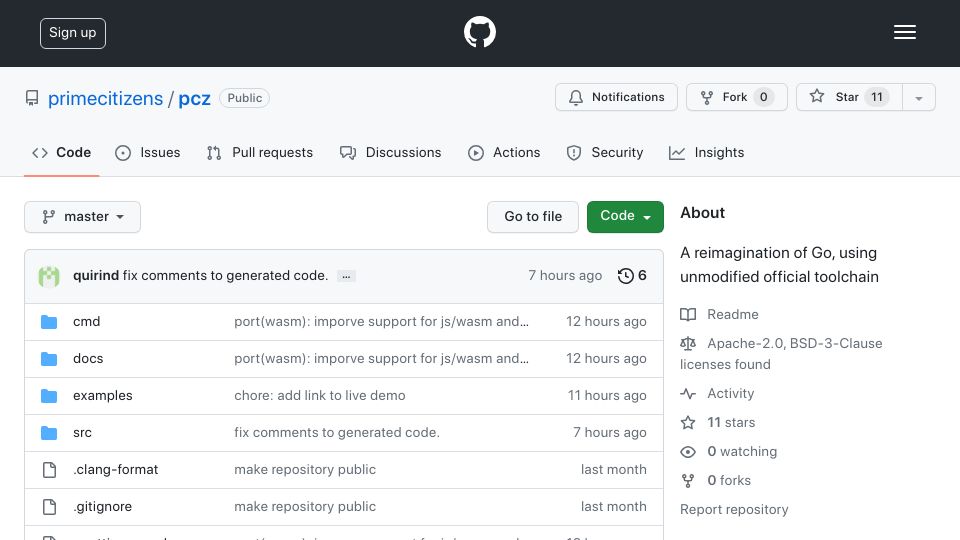
Task: Click quirind's avatar image
Action: 49,276
